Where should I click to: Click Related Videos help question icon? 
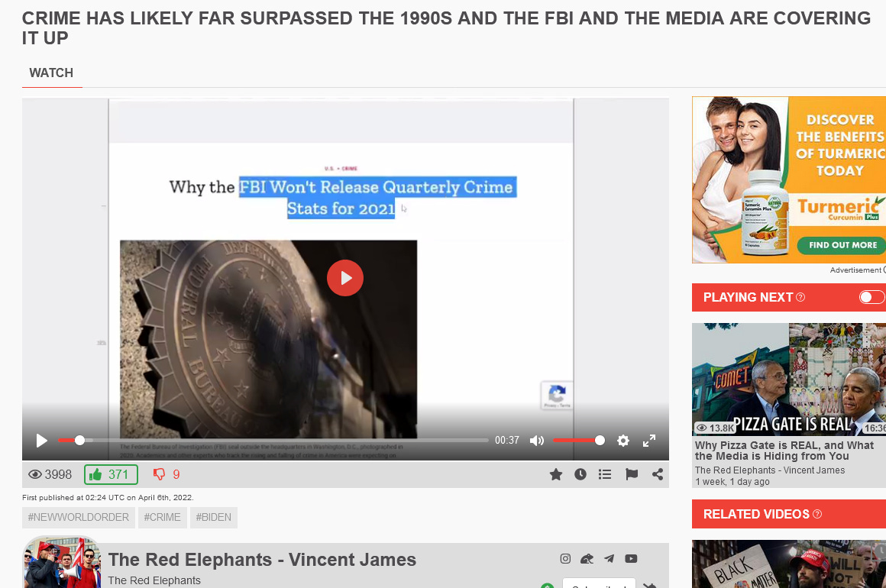[x=817, y=514]
